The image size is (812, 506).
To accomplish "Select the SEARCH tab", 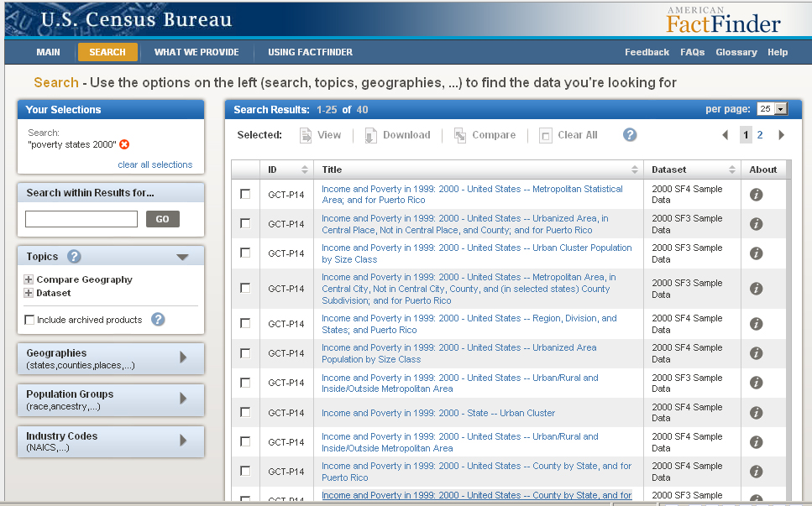I will tap(107, 52).
